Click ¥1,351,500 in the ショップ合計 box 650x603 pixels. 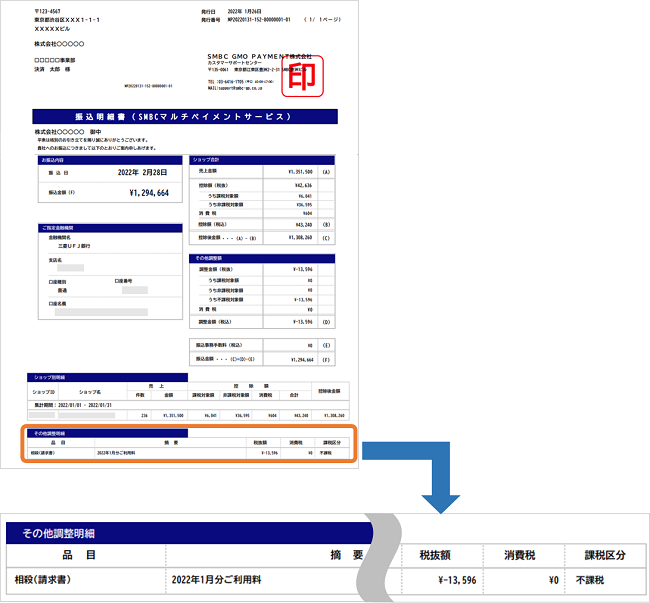(301, 172)
